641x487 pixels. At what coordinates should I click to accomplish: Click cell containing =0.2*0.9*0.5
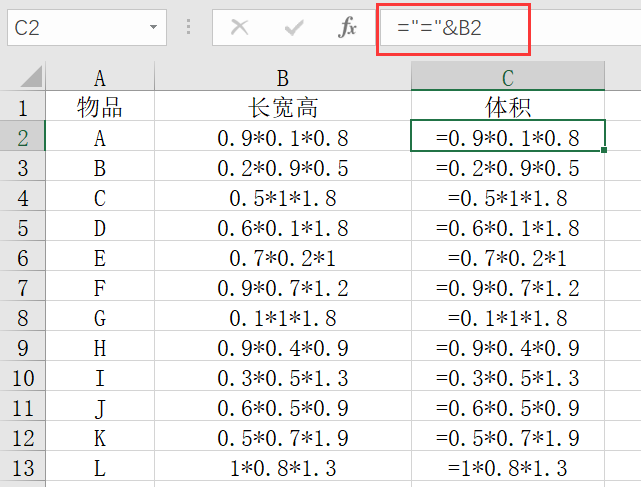[x=508, y=166]
